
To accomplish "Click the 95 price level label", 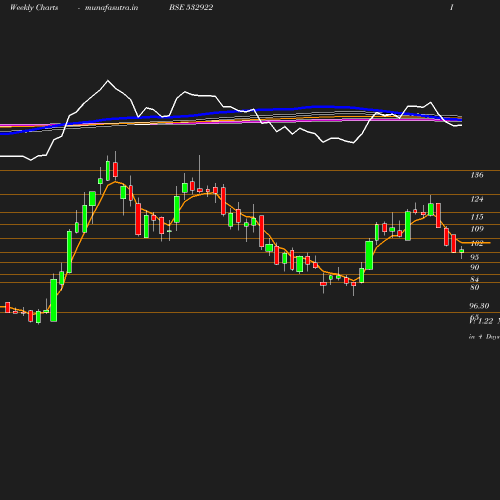I will click(475, 257).
